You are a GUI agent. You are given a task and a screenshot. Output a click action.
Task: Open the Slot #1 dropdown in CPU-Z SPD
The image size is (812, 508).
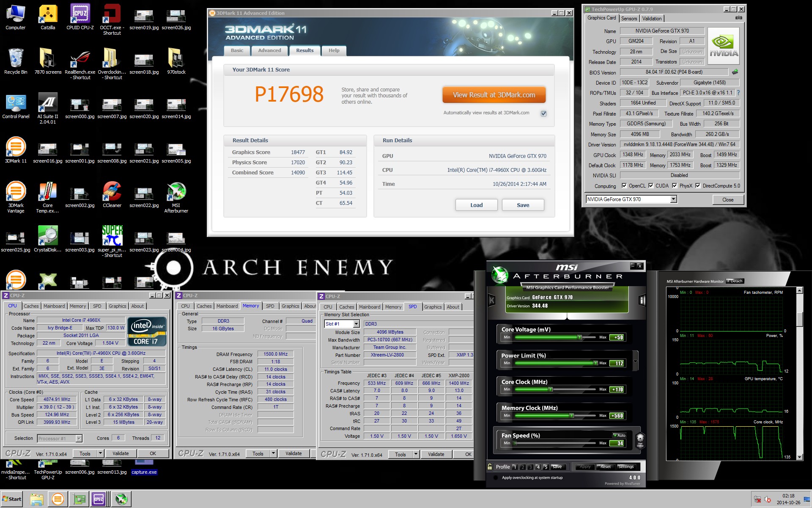(356, 324)
